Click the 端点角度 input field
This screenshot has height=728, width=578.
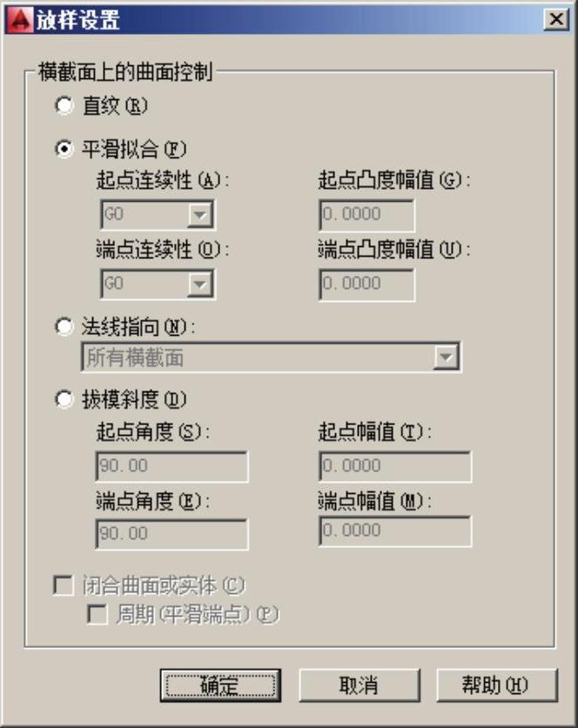point(171,533)
